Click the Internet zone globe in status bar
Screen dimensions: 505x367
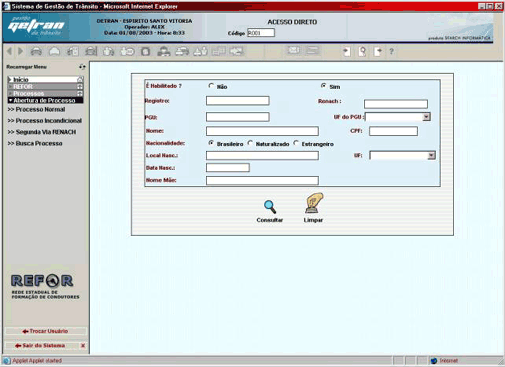point(434,361)
